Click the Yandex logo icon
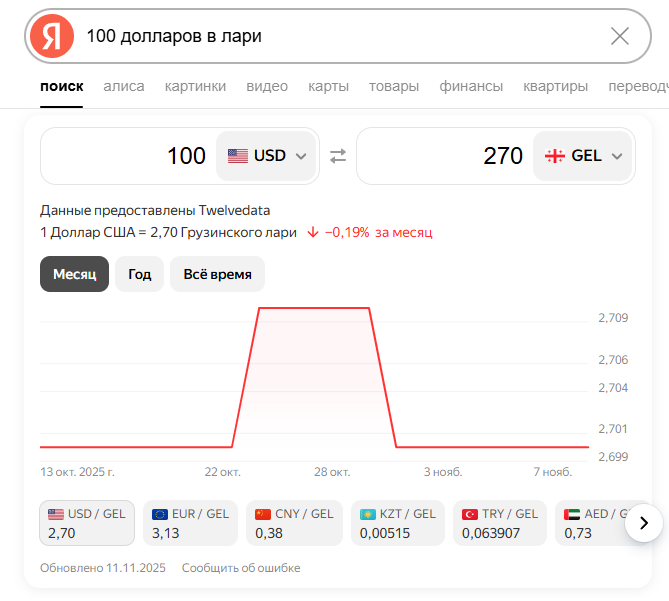The image size is (669, 601). coord(51,37)
